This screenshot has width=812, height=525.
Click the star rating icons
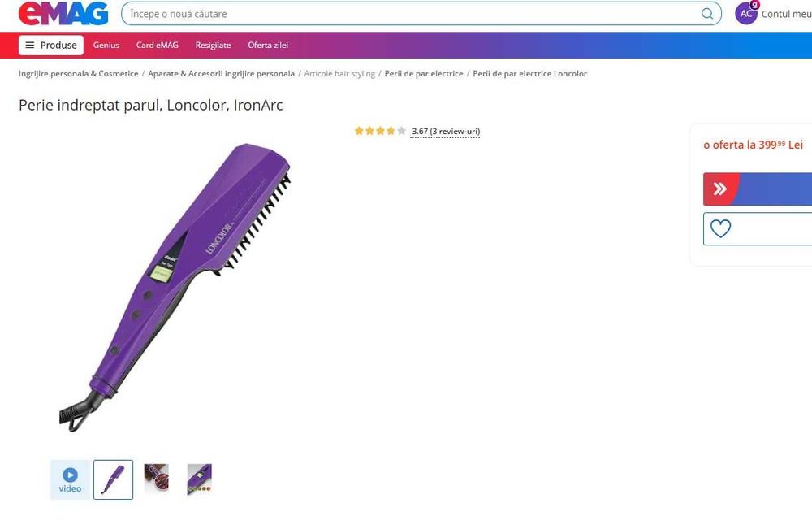point(380,131)
